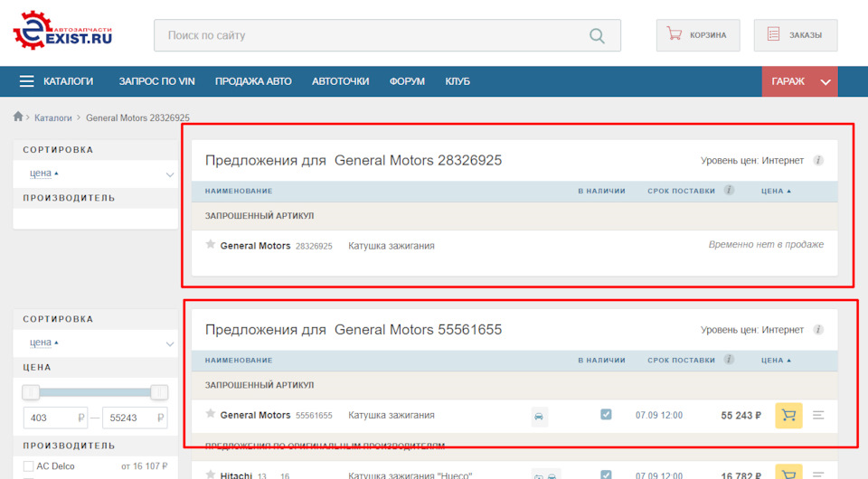Open Каталоги in the navigation bar
This screenshot has width=868, height=479.
[x=68, y=81]
